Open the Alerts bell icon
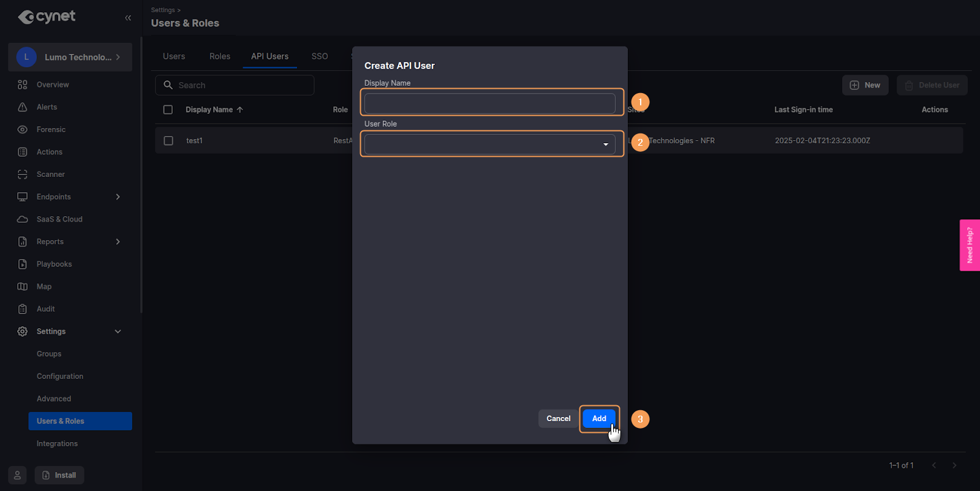 point(23,107)
